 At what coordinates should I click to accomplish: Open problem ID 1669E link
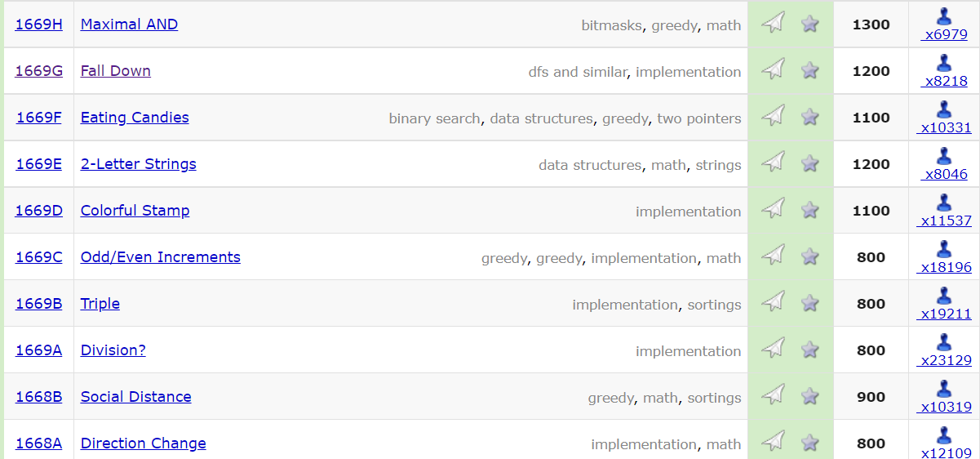coord(38,164)
